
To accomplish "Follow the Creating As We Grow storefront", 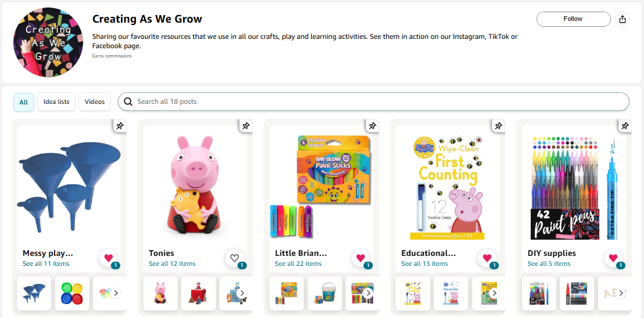I will pos(573,19).
